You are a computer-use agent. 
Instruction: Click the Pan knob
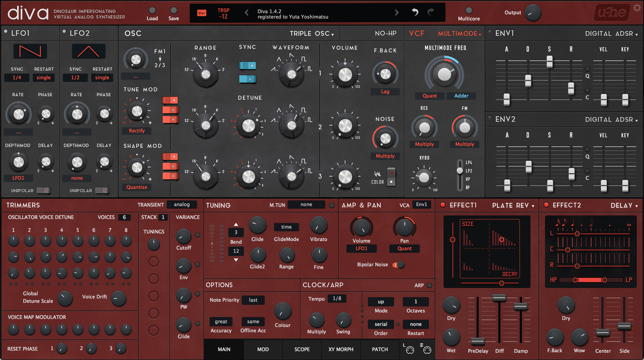pos(404,228)
